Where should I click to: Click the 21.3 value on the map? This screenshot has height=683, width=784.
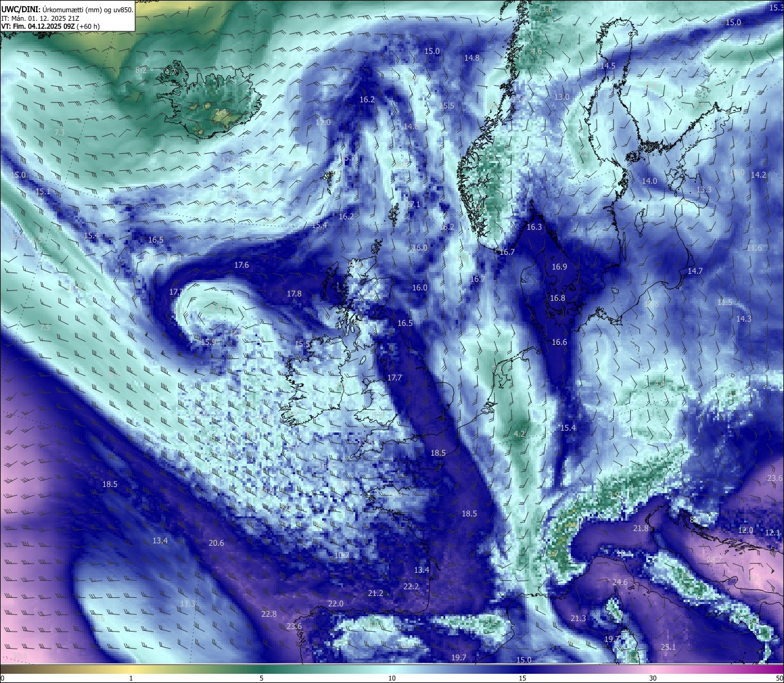(578, 619)
